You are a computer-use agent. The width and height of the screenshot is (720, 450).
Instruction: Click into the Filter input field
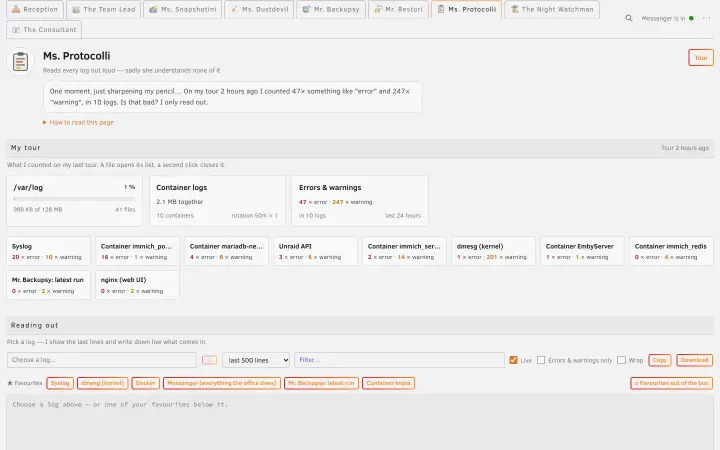(x=399, y=360)
